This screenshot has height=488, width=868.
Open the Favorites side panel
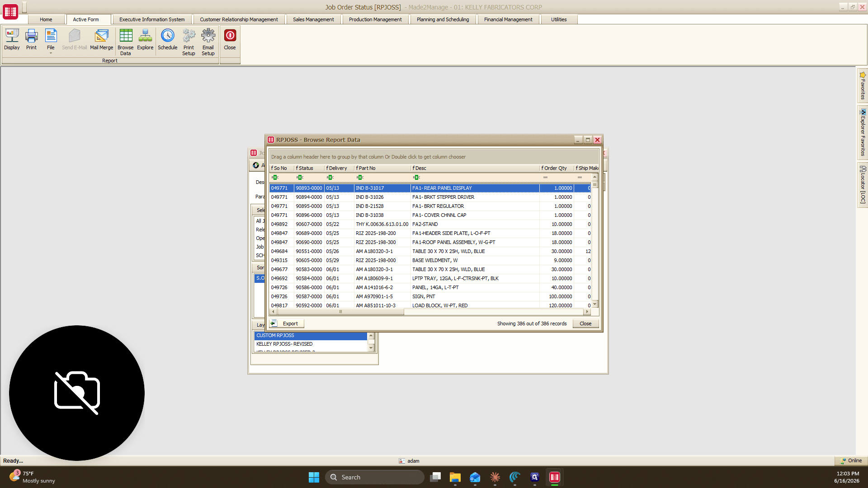coord(863,85)
